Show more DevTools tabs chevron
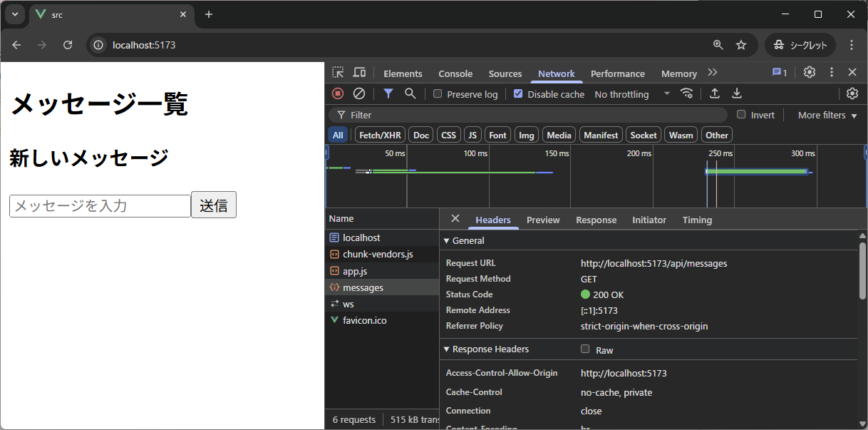This screenshot has width=868, height=430. [x=712, y=73]
